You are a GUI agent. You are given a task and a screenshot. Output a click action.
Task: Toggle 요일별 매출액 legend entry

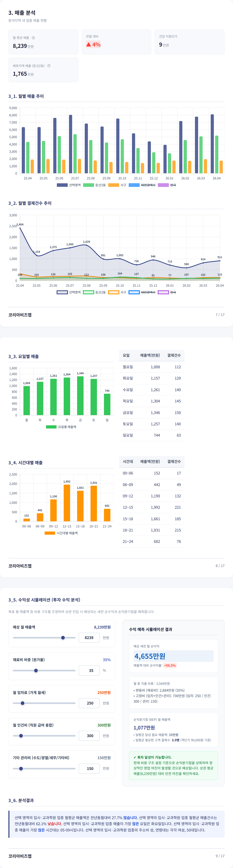[61, 427]
